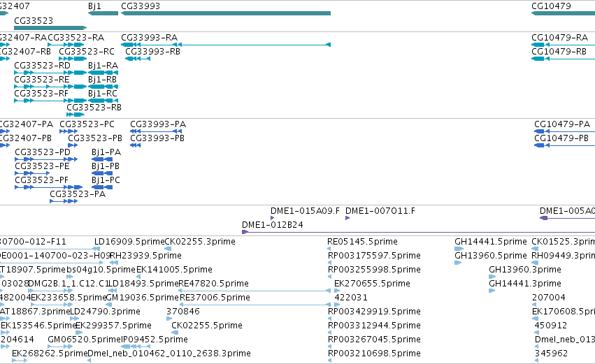Click the CG33523-PA protein feature
Image resolution: width=595 pixels, height=364 pixels.
64,201
